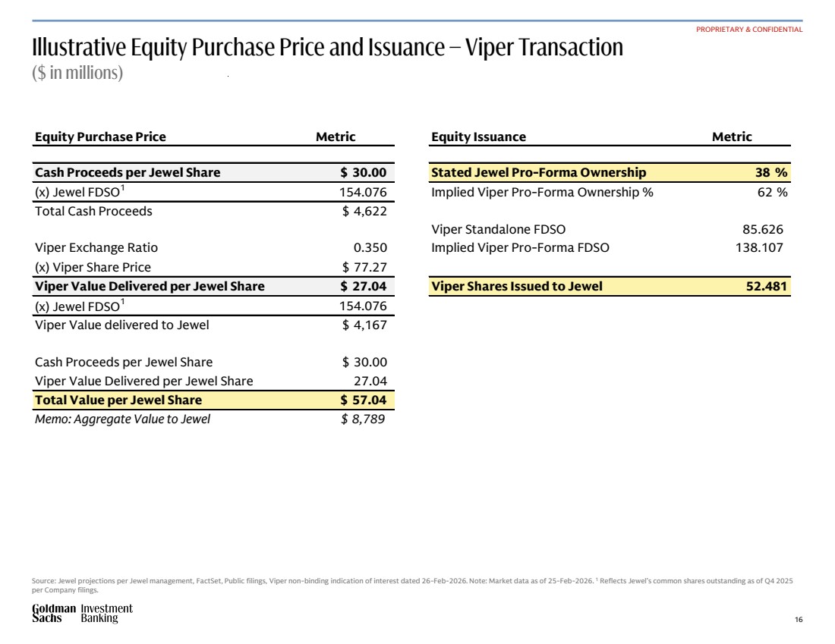
Task: Click the Viper Value delivered to Jewel label
Action: [x=122, y=325]
